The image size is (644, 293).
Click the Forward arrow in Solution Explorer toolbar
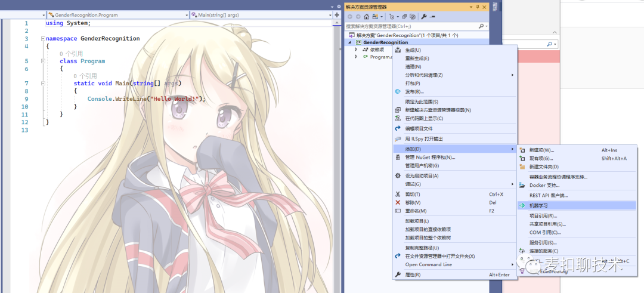coord(358,17)
